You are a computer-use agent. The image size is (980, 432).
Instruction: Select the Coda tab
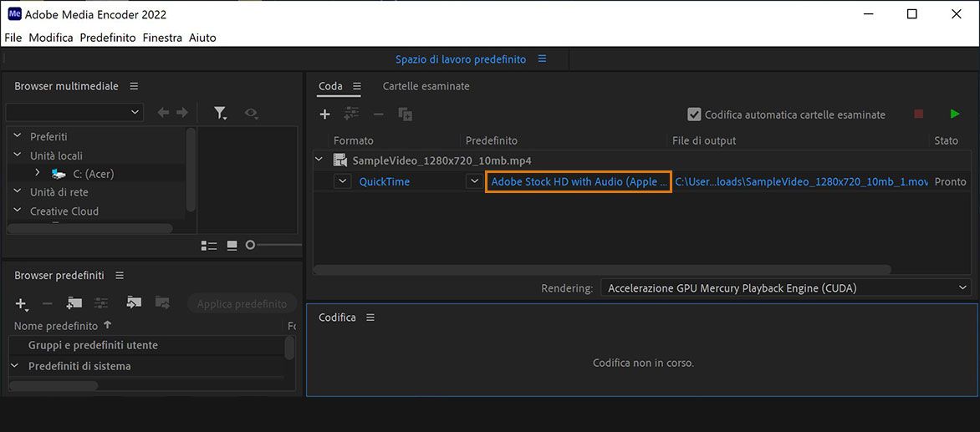330,86
